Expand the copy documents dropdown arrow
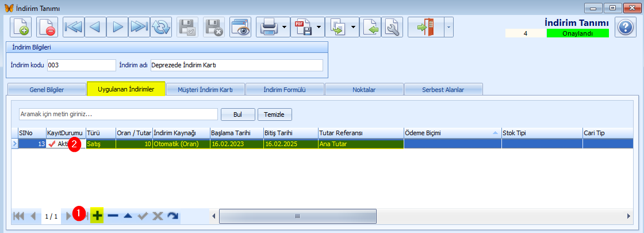Image resolution: width=644 pixels, height=233 pixels. (x=353, y=28)
